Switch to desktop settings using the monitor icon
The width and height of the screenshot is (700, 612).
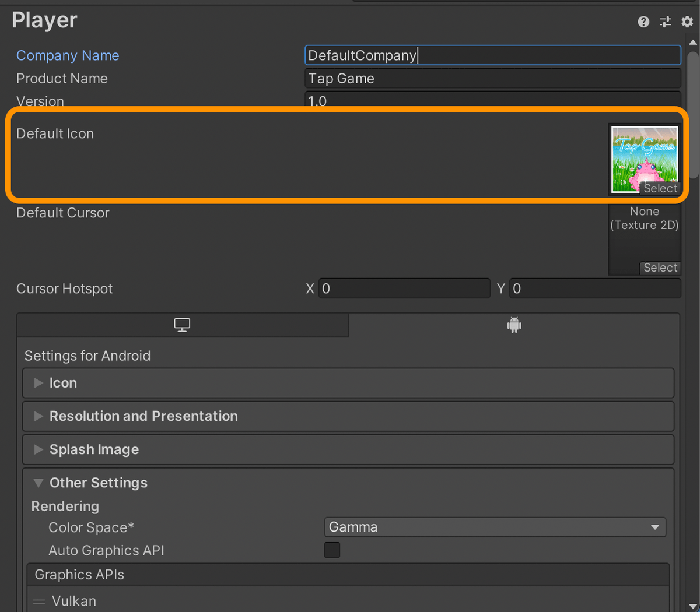(x=182, y=325)
